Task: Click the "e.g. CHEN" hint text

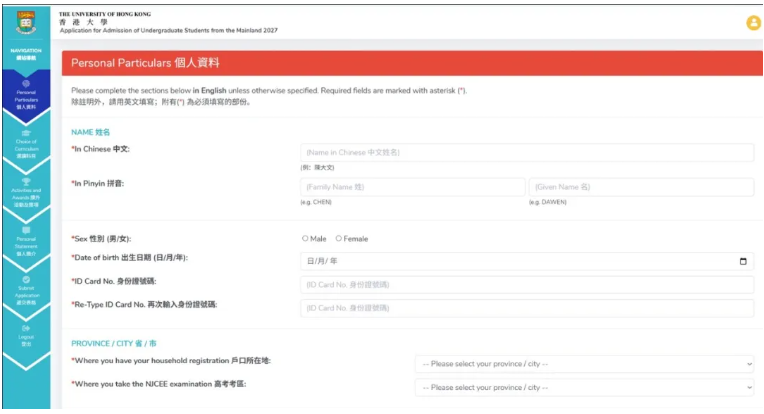Action: tap(316, 202)
